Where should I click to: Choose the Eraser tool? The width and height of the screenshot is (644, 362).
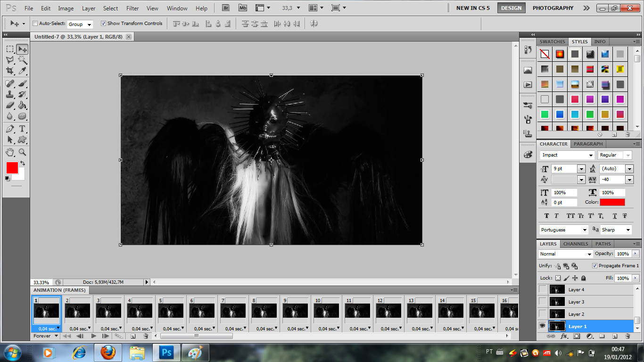(x=10, y=105)
